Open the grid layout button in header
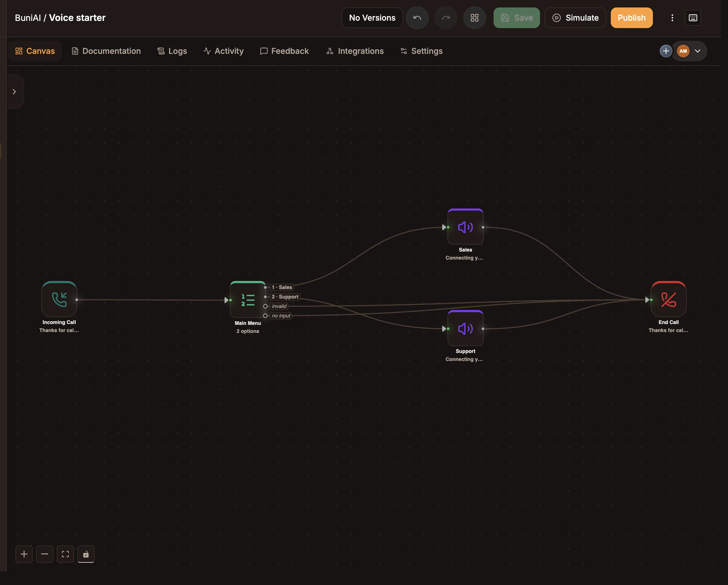This screenshot has width=728, height=585. [474, 17]
